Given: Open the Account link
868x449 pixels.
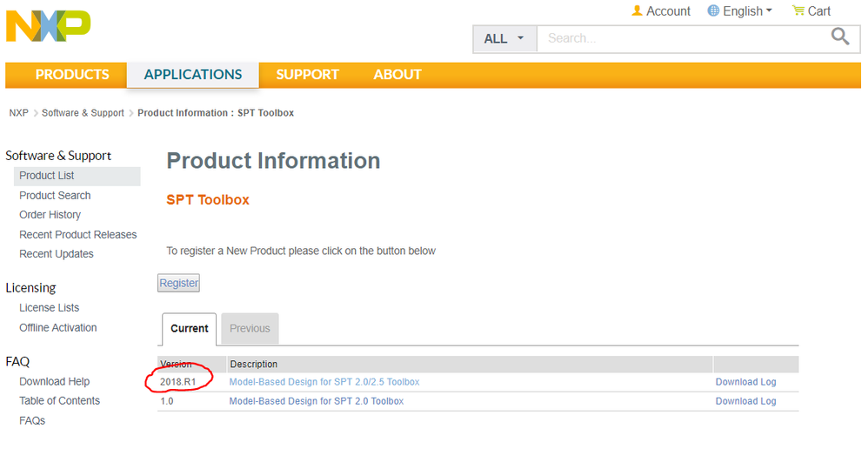Looking at the screenshot, I should pyautogui.click(x=668, y=11).
